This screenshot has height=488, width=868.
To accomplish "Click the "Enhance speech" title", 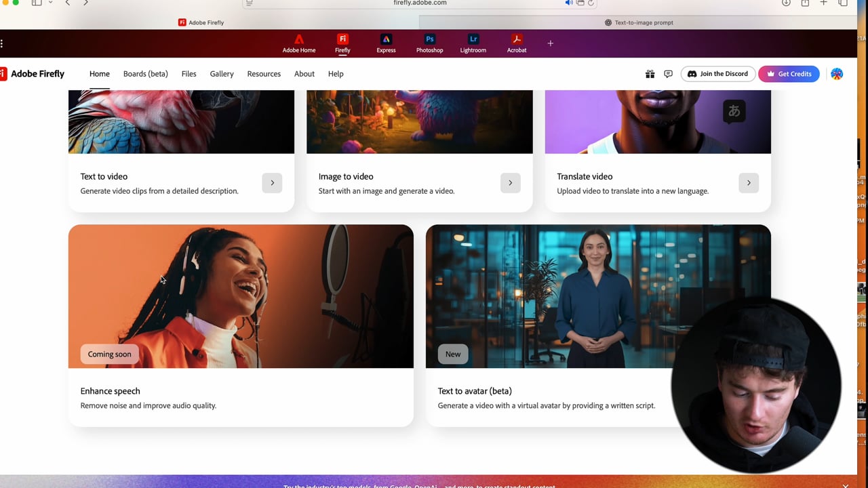I will pos(110,391).
